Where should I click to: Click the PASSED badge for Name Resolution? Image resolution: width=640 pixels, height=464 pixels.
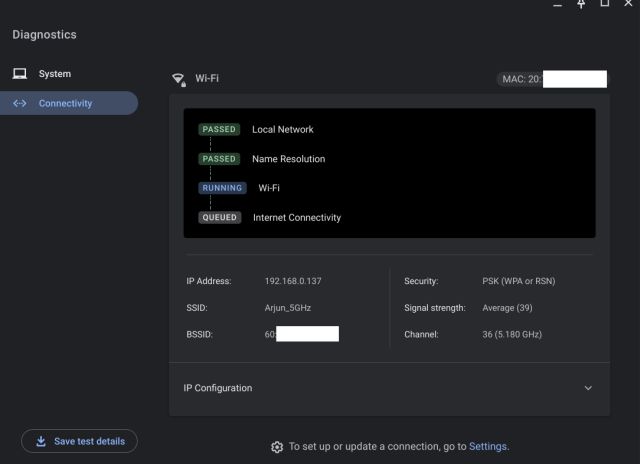[x=219, y=159]
